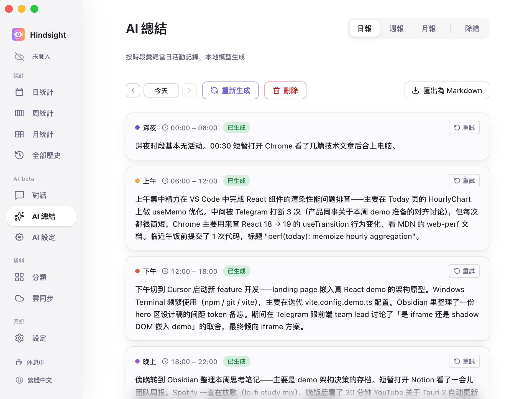
Task: Open 月統計 grid icon in sidebar
Action: click(x=19, y=134)
